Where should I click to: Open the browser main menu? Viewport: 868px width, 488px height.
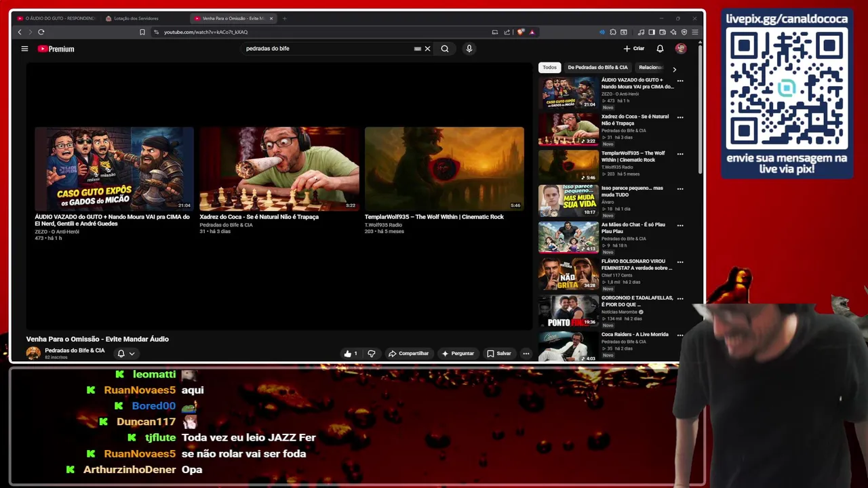pos(695,32)
